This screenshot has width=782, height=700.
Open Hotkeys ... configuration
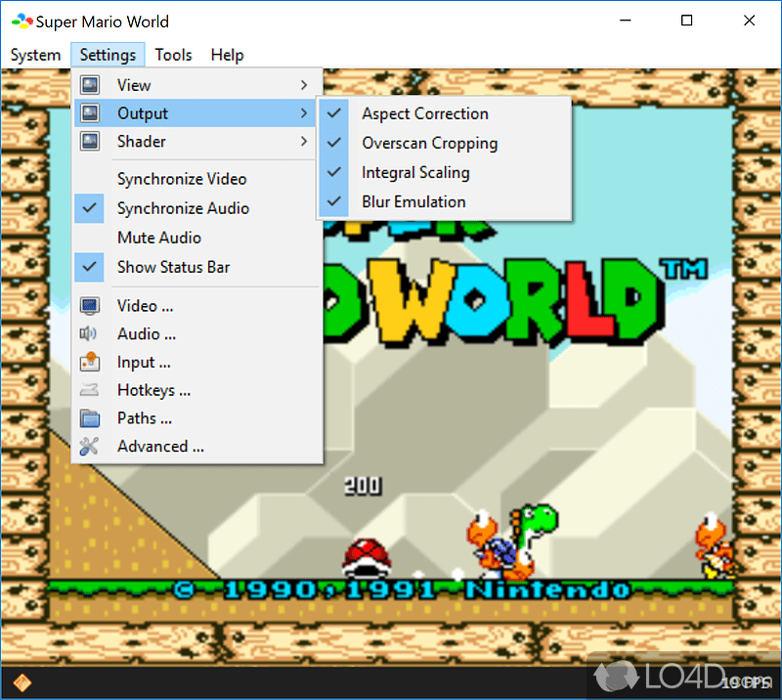(196, 390)
